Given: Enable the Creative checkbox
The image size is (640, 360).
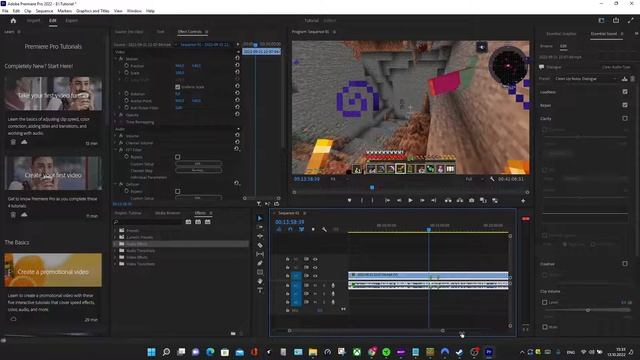Looking at the screenshot, I should pos(625,264).
